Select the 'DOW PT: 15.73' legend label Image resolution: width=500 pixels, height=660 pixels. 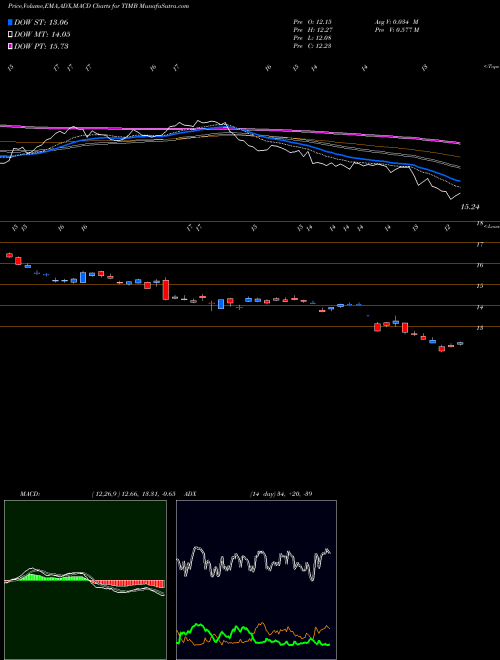[41, 46]
